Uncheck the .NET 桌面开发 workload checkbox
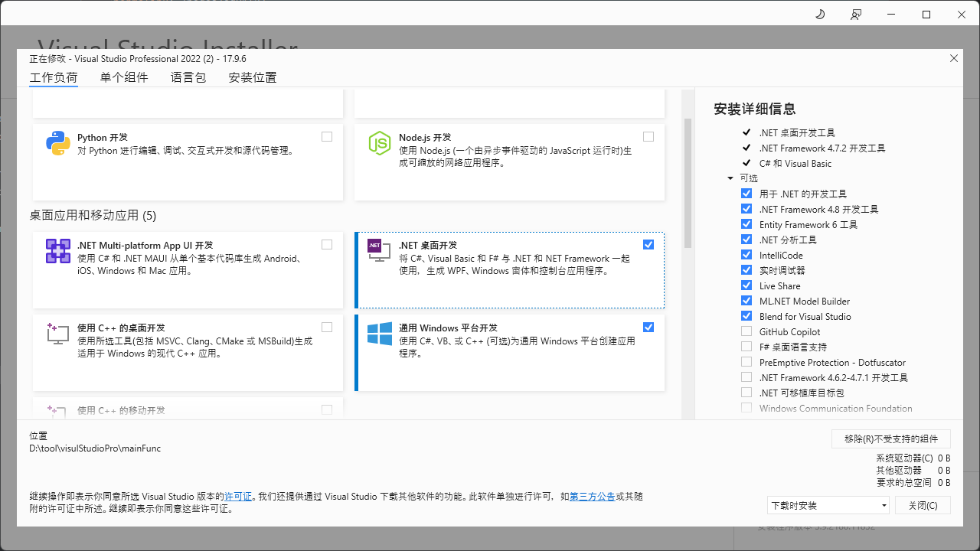This screenshot has height=551, width=980. 648,244
